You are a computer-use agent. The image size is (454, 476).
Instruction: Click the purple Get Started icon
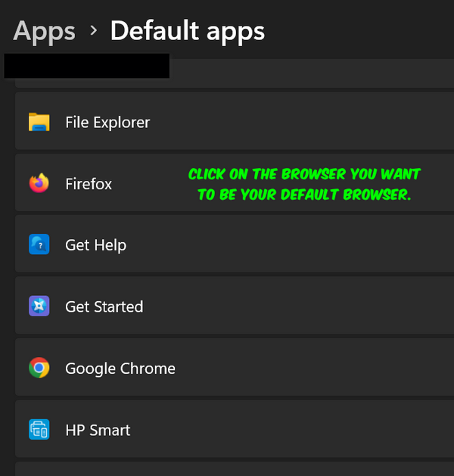(39, 306)
